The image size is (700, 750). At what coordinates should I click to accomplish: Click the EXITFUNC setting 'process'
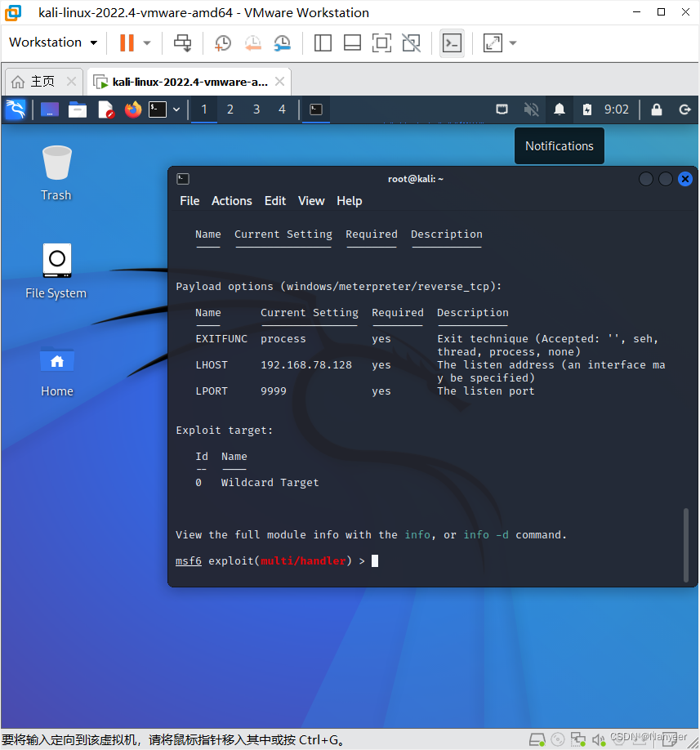point(283,339)
